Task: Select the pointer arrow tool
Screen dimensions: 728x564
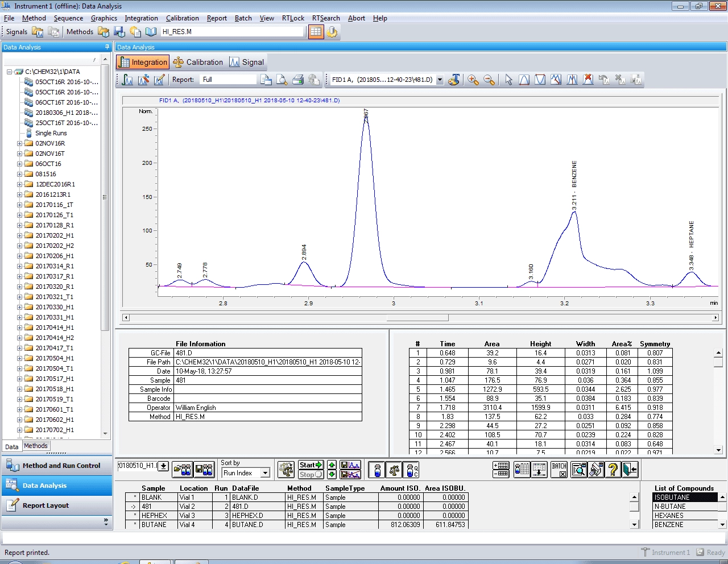Action: coord(508,80)
